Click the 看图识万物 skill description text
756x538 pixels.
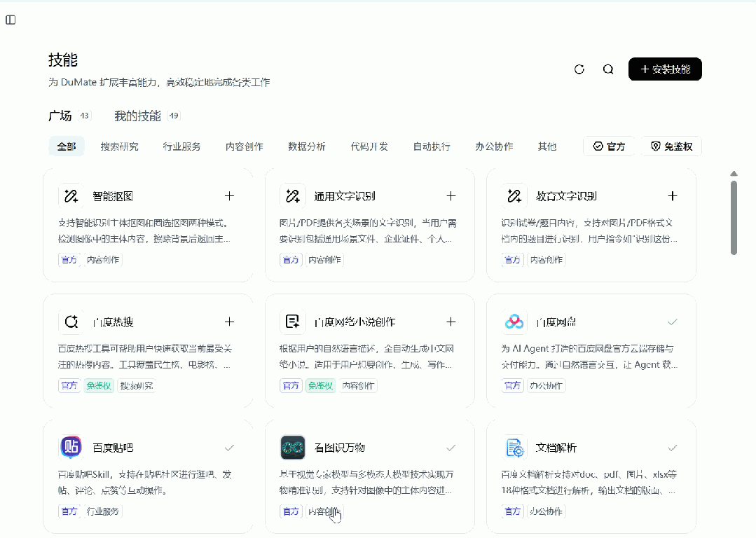(x=366, y=482)
